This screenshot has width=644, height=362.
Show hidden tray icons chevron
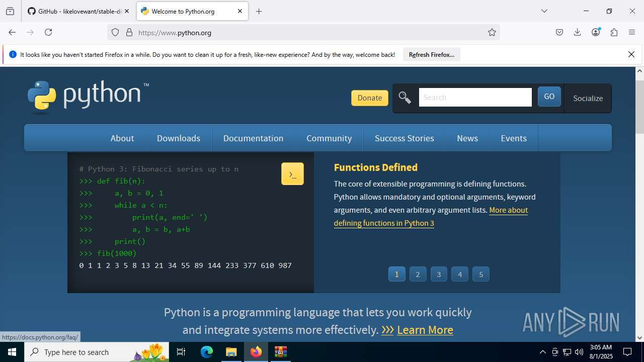pos(542,352)
